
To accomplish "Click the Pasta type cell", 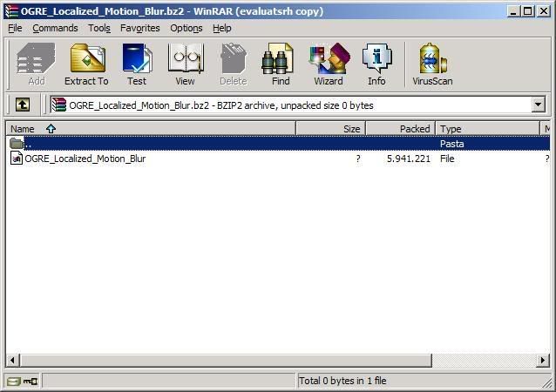I will pyautogui.click(x=451, y=144).
